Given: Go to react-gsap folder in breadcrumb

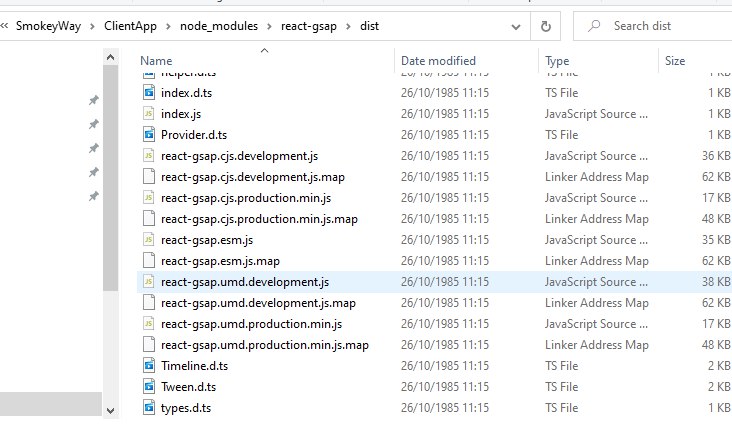Looking at the screenshot, I should 309,26.
